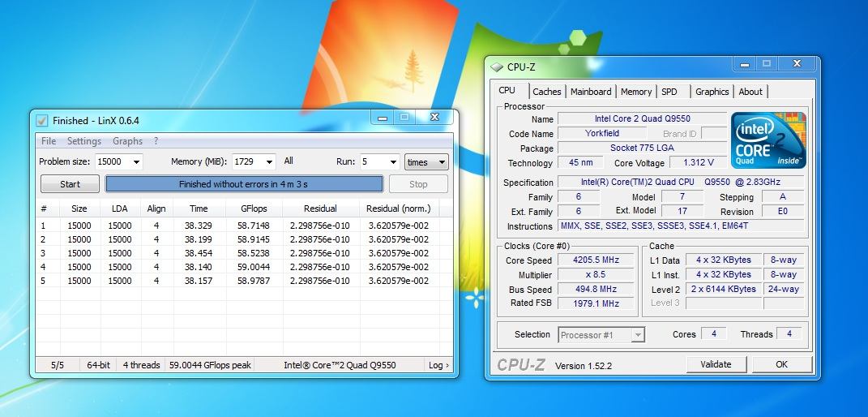Viewport: 868px width, 417px height.
Task: Minimize the LinX window
Action: coord(382,118)
